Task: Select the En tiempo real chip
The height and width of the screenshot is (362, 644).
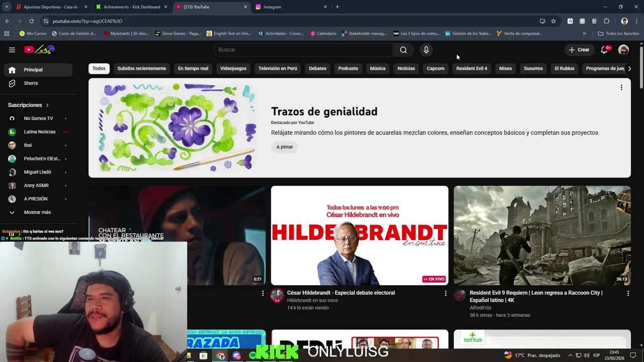Action: [x=193, y=68]
